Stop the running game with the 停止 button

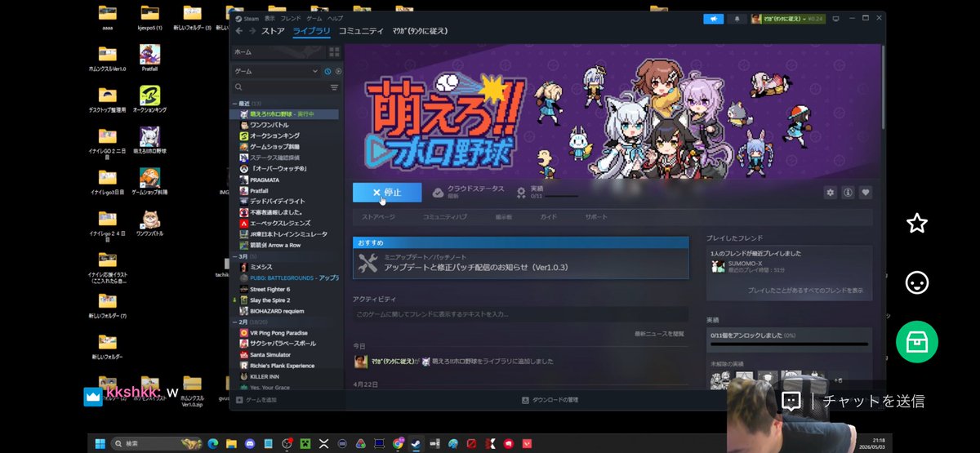click(387, 193)
